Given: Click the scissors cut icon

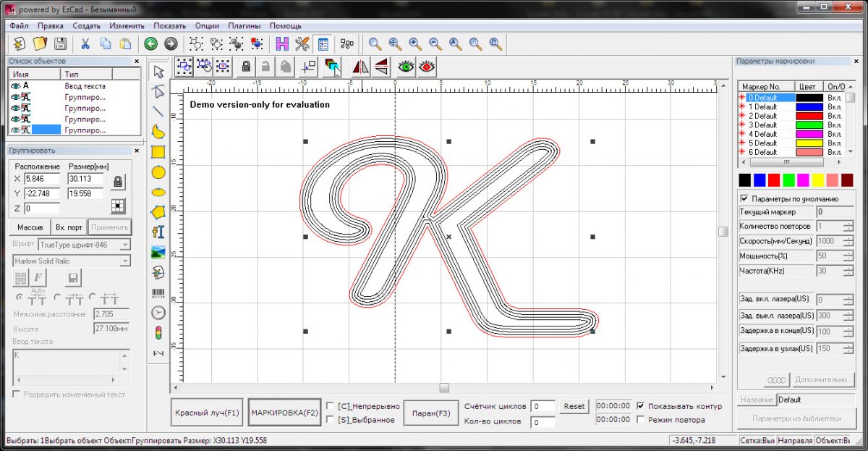Looking at the screenshot, I should [x=85, y=43].
